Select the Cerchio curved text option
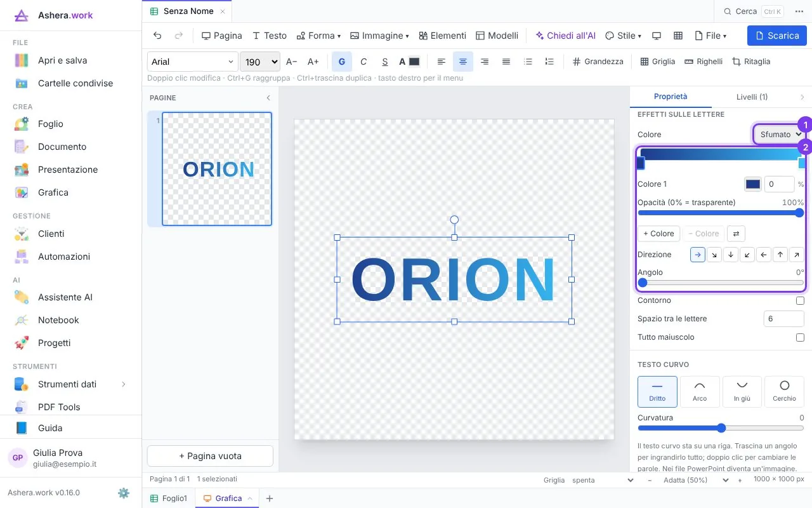The width and height of the screenshot is (812, 508). pyautogui.click(x=784, y=392)
